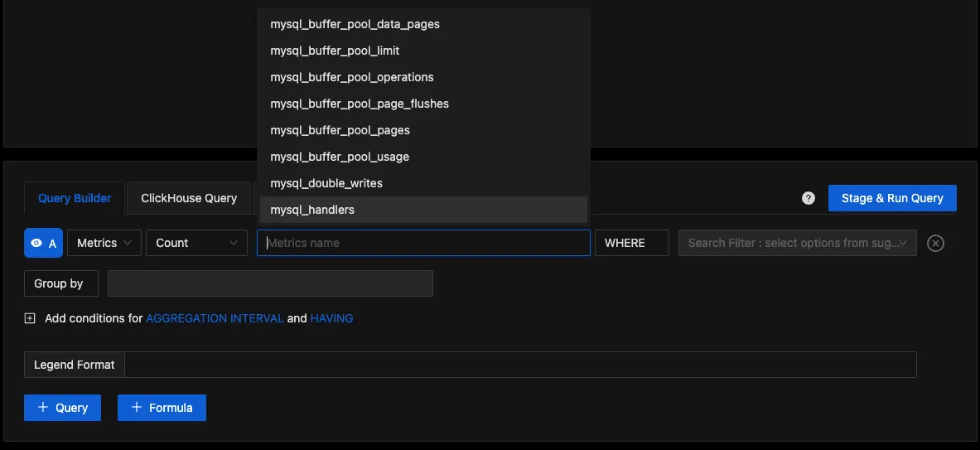Expand the add conditions plus box
The image size is (980, 450).
tap(29, 318)
